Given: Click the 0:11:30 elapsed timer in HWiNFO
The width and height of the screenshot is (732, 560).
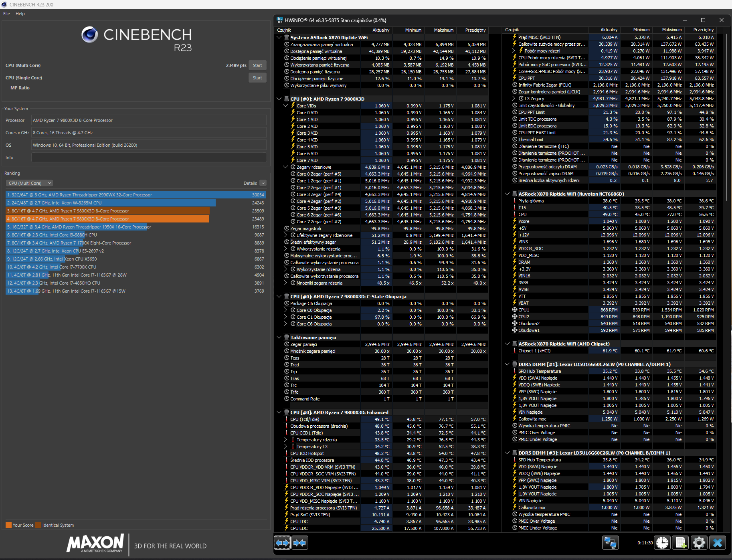Looking at the screenshot, I should [x=645, y=543].
